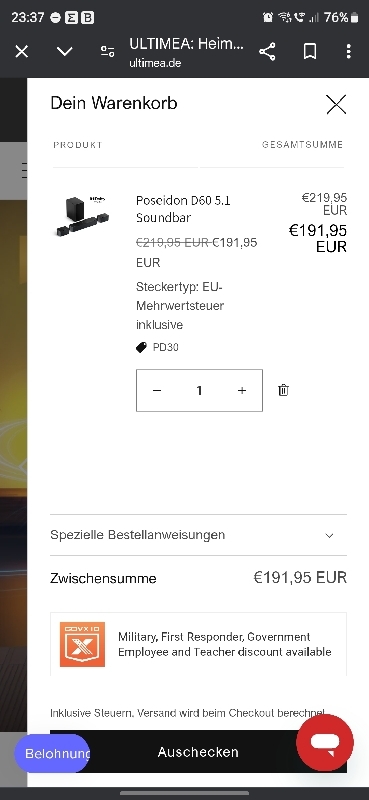Tap the Auschecken button
369x800 pixels.
(x=198, y=752)
